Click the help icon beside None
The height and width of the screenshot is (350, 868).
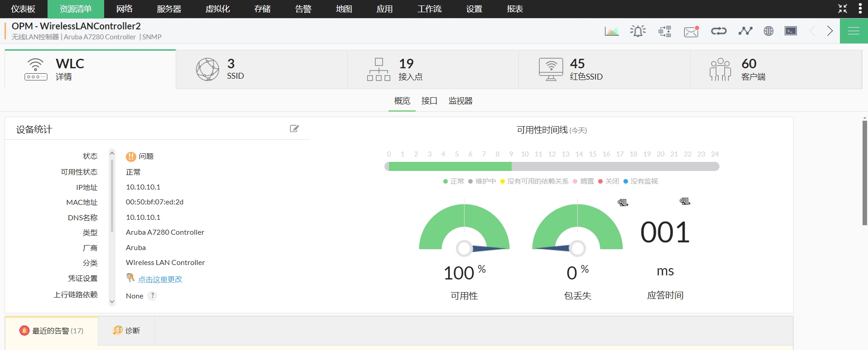153,296
